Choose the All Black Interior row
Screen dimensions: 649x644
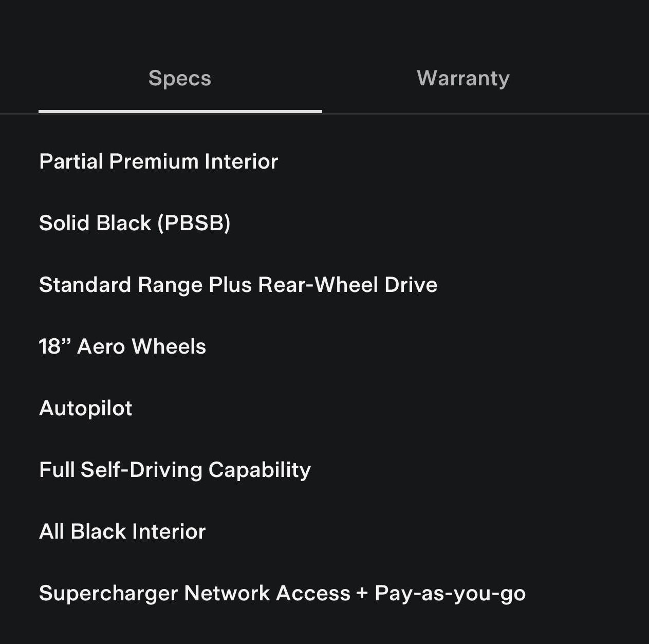pos(122,531)
